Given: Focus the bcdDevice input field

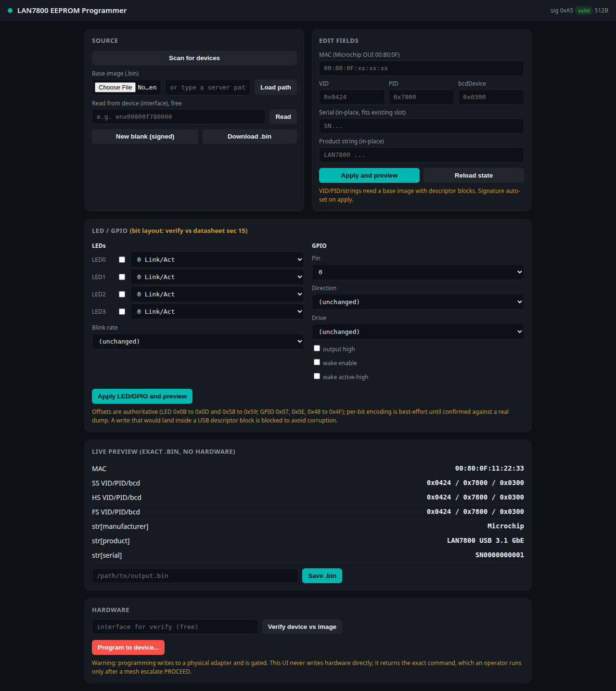Looking at the screenshot, I should click(491, 97).
